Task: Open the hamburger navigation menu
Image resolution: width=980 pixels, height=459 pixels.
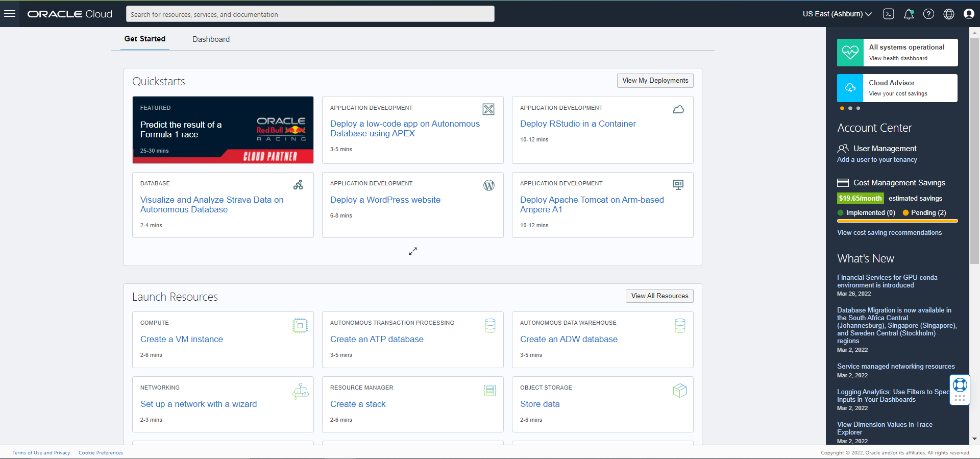Action: (x=10, y=14)
